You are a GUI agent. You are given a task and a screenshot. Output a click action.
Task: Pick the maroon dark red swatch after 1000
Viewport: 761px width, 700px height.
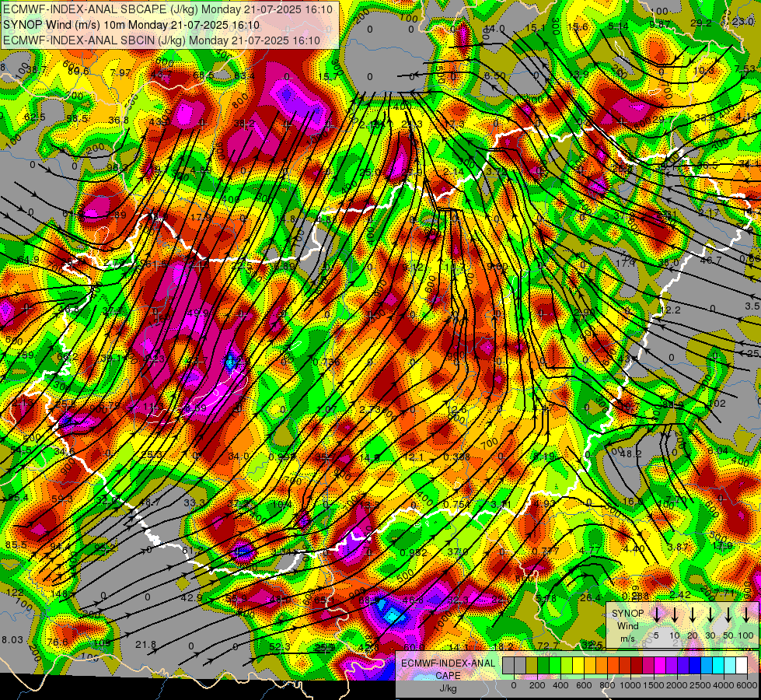[x=637, y=665]
